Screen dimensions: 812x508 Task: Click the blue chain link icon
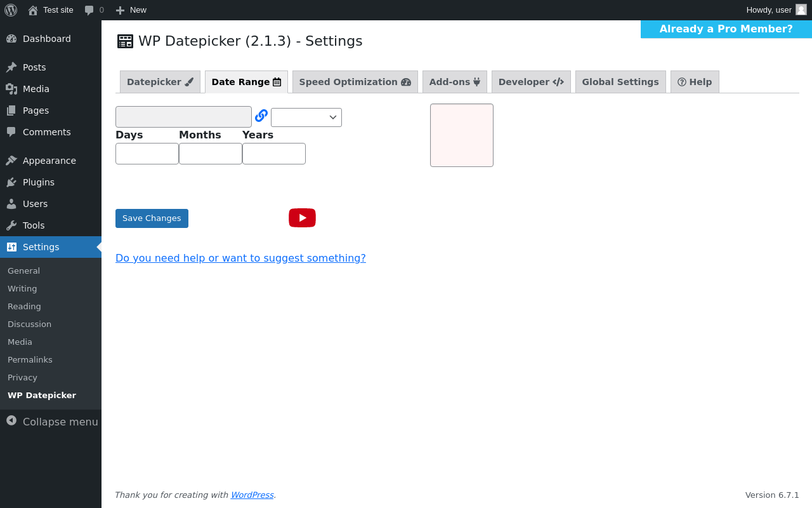(x=261, y=116)
